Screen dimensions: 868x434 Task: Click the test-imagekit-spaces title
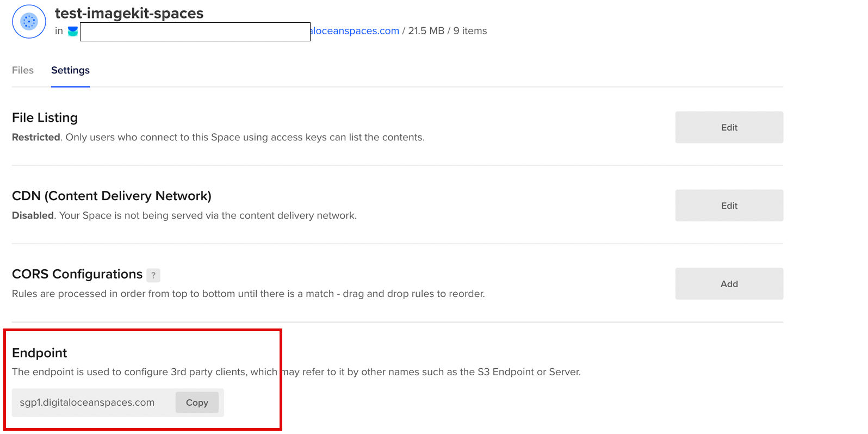[129, 13]
